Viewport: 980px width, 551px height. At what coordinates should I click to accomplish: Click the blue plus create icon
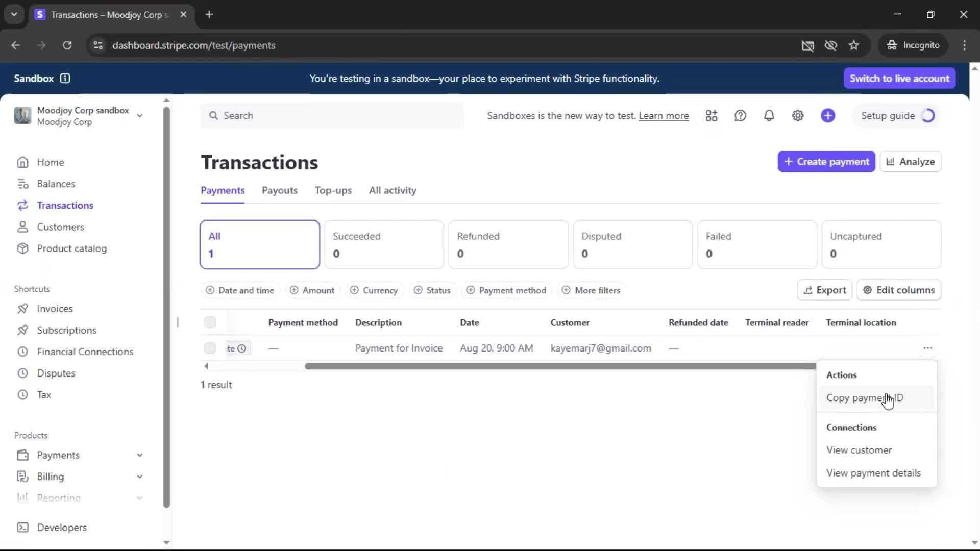[828, 116]
